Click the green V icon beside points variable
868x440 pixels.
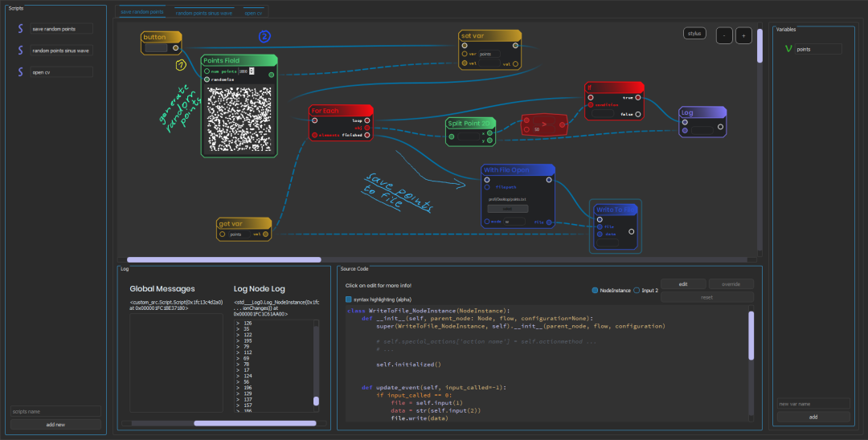[788, 50]
